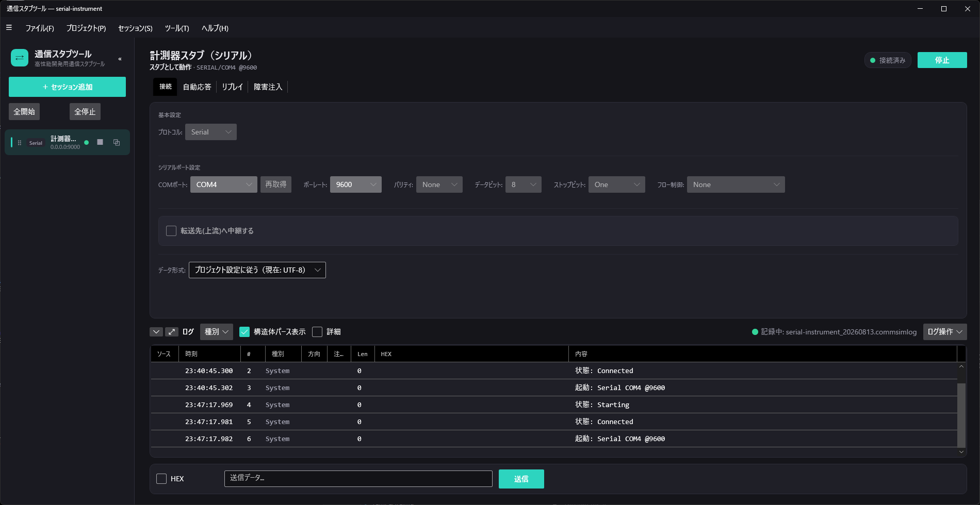Open the プロトコル Serial dropdown
980x505 pixels.
click(x=211, y=132)
